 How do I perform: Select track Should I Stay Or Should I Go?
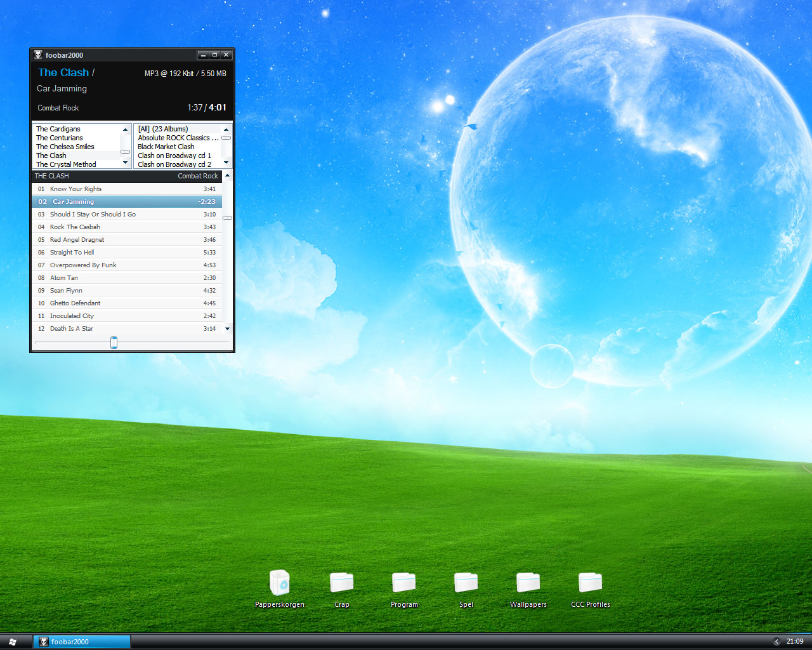[x=93, y=215]
